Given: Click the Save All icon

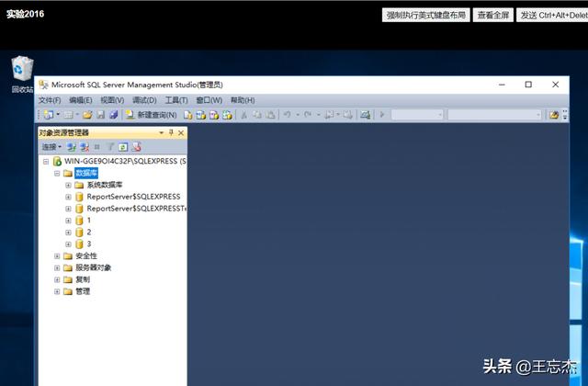Looking at the screenshot, I should (x=114, y=115).
